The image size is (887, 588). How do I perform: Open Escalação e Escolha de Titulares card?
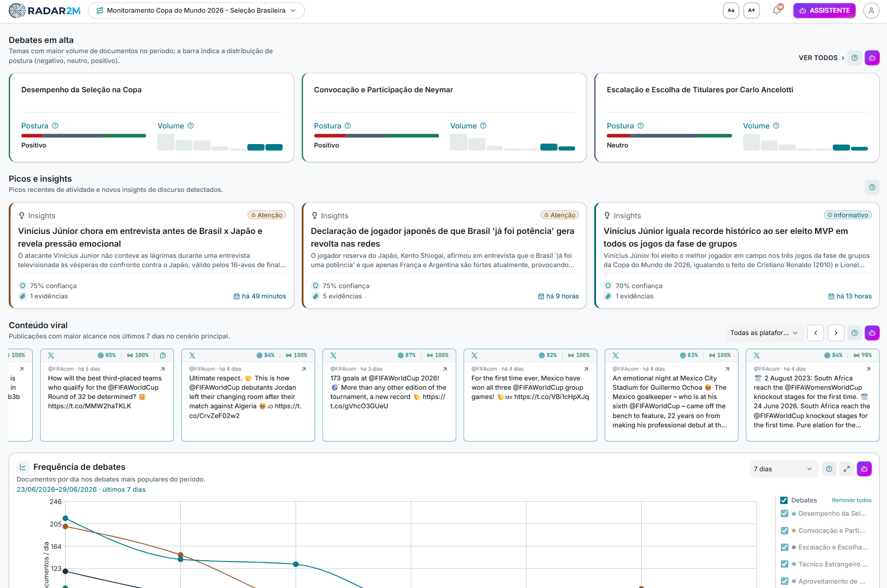pyautogui.click(x=737, y=117)
